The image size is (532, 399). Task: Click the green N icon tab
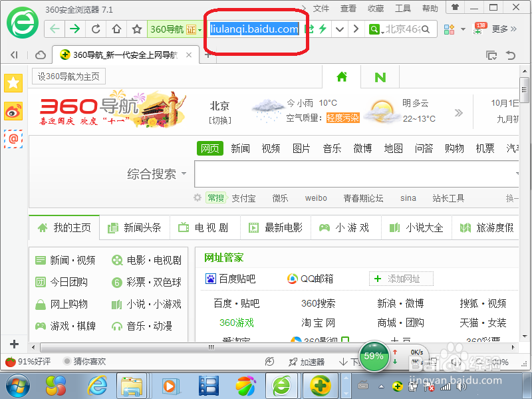click(380, 77)
